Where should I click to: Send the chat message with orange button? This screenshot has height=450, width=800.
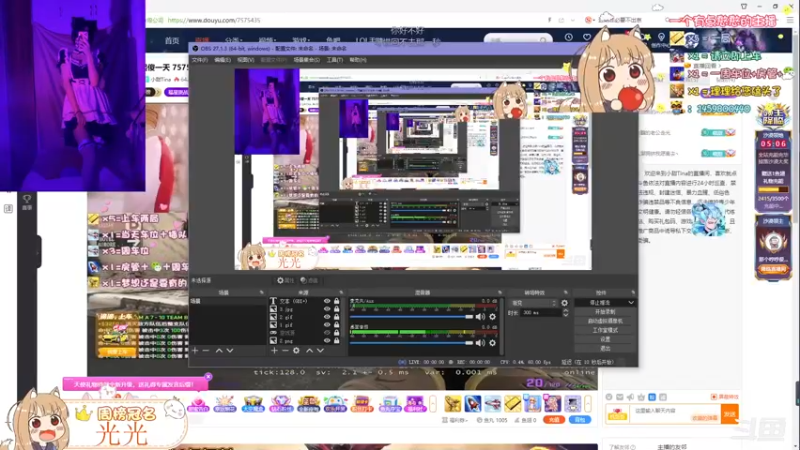click(x=730, y=414)
